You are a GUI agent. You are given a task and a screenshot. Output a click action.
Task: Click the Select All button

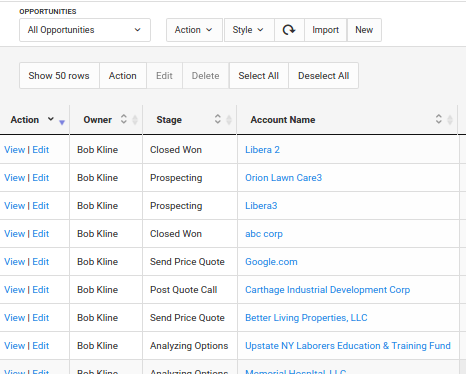pos(258,76)
